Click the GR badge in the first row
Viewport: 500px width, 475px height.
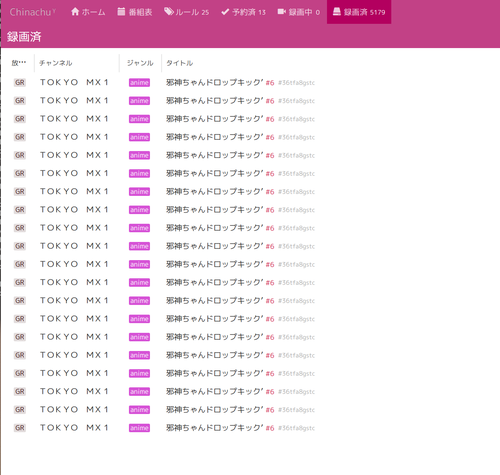click(20, 82)
